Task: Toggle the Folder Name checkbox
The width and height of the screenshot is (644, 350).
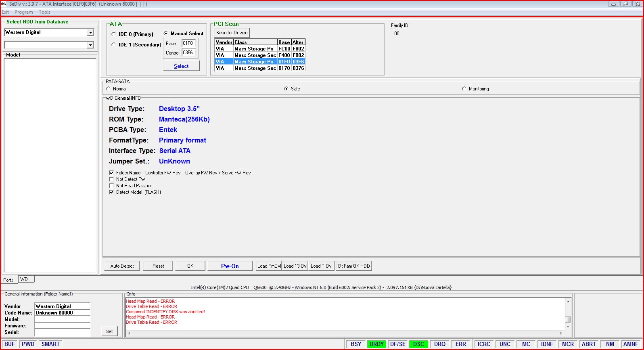Action: point(112,173)
